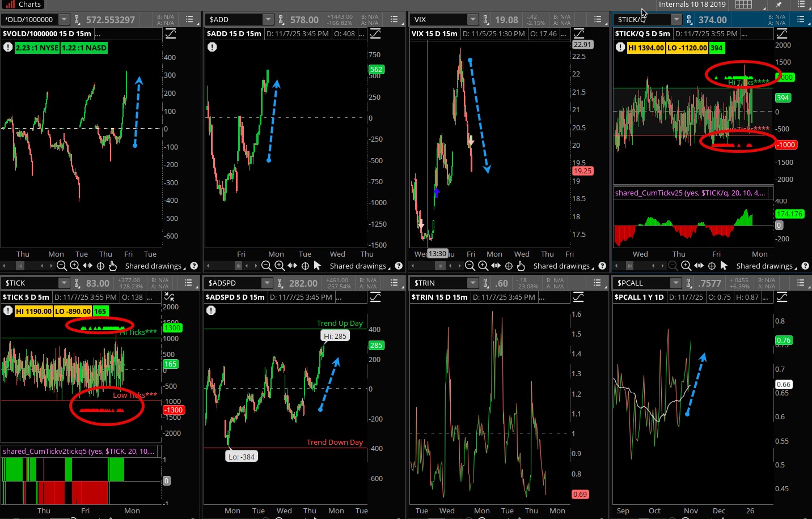Image resolution: width=812 pixels, height=519 pixels.
Task: Toggle price axis scale icon on $TICK chart
Action: [x=169, y=297]
